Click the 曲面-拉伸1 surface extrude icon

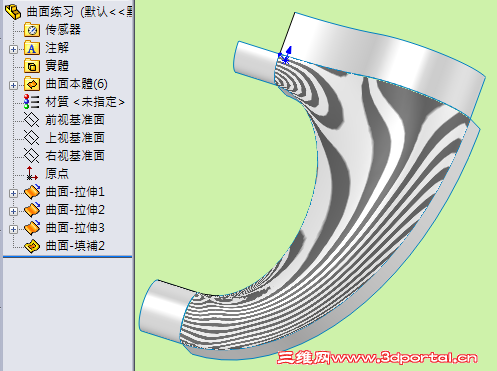tap(32, 192)
